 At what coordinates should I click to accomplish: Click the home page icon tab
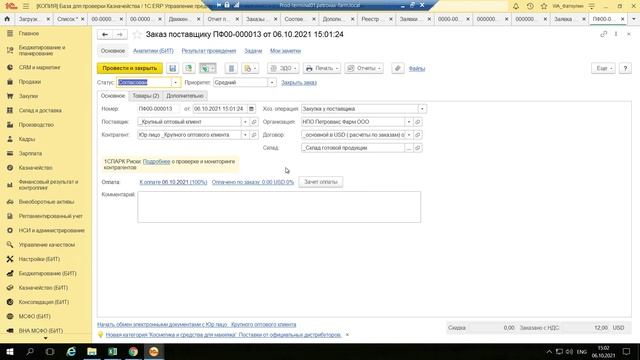click(7, 19)
